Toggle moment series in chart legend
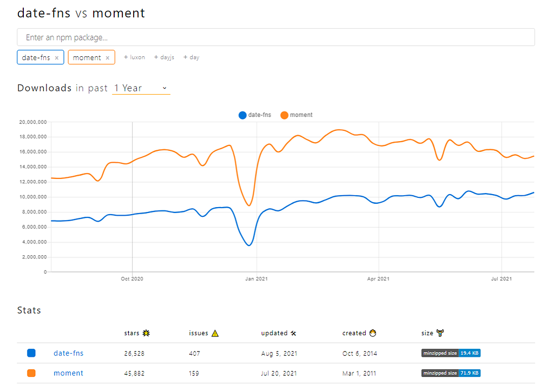 (x=296, y=115)
